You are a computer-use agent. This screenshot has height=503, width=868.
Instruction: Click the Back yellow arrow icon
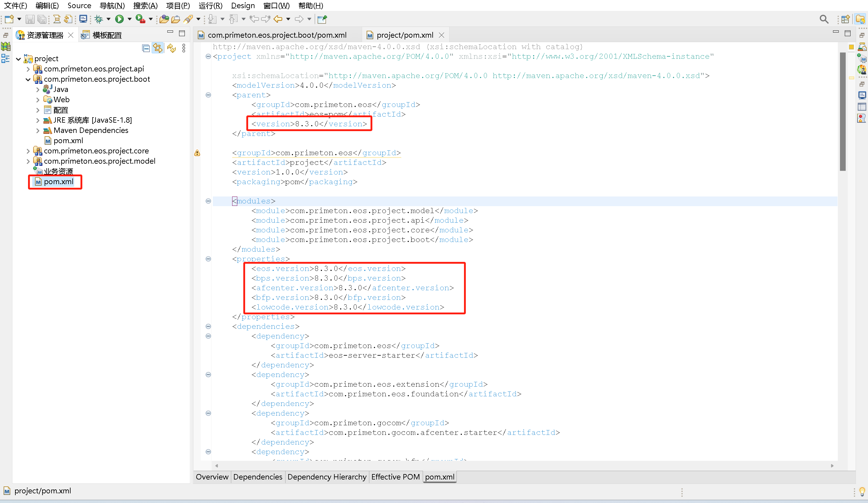click(x=278, y=19)
